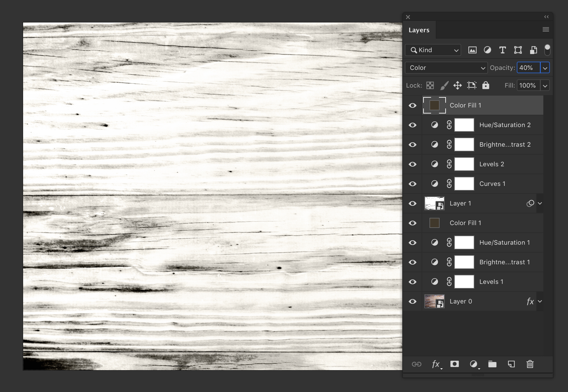Open the add layer style fx menu
Viewport: 568px width, 392px height.
[x=437, y=364]
